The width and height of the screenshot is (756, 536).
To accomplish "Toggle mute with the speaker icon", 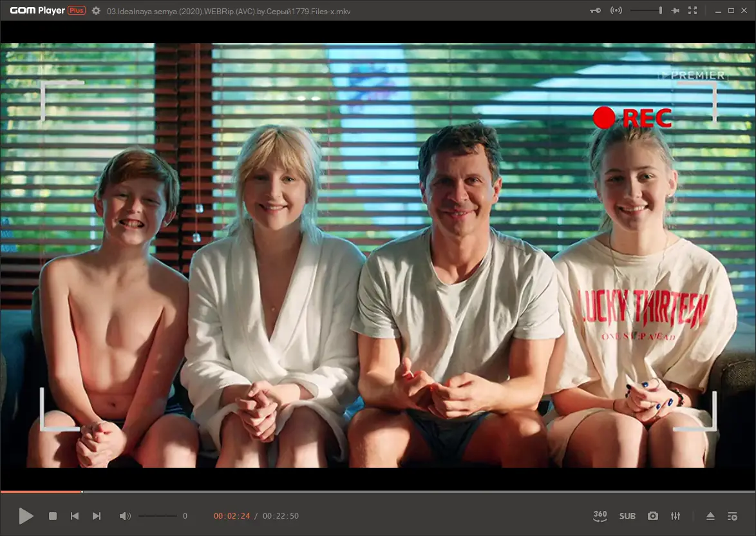I will [125, 516].
